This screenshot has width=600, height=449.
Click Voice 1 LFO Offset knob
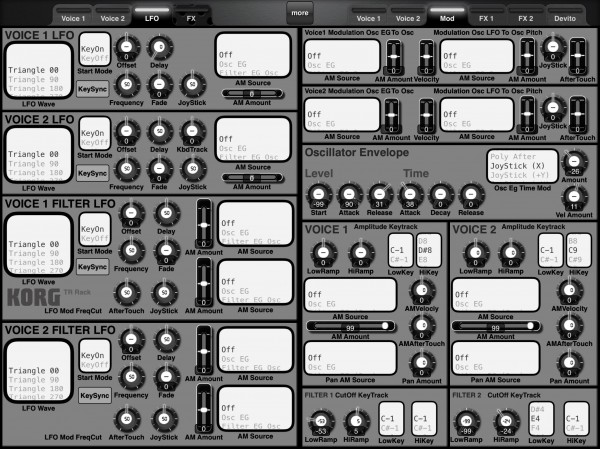pos(127,47)
